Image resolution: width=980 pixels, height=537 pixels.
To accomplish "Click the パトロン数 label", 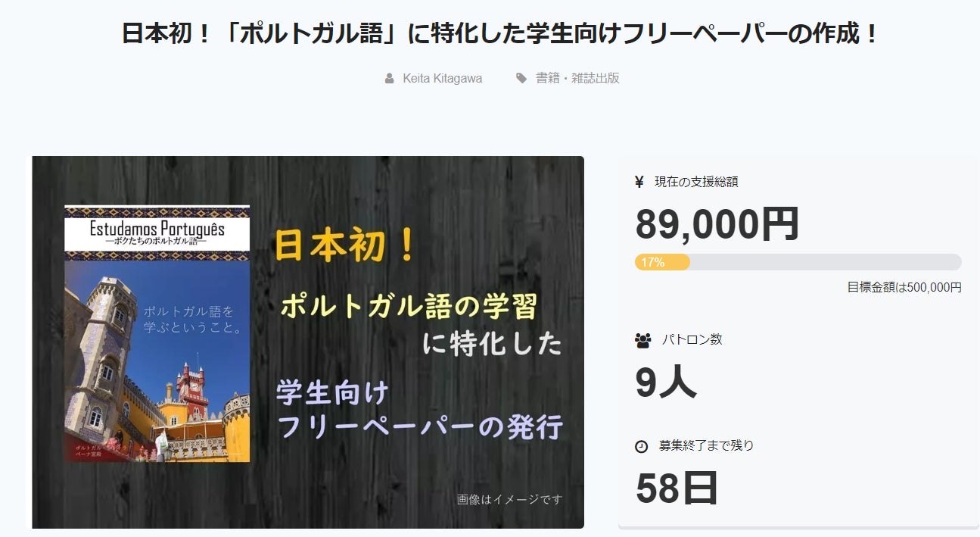I will coord(692,340).
